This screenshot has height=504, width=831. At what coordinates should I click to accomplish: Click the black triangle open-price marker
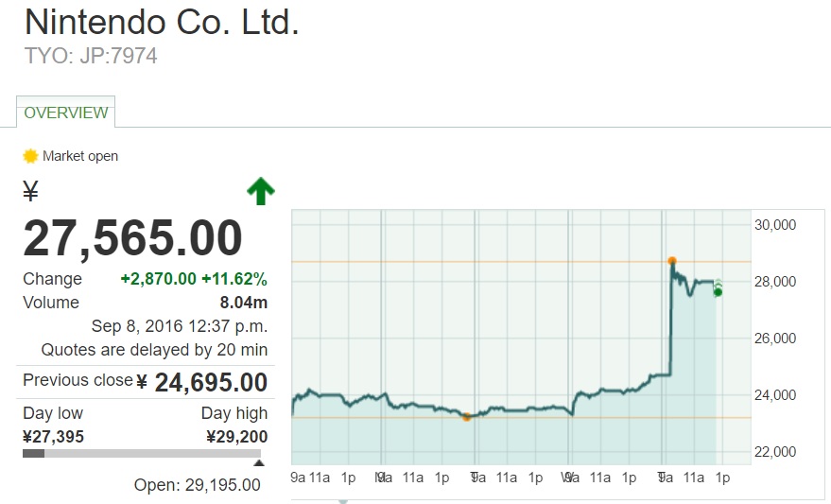click(x=259, y=462)
